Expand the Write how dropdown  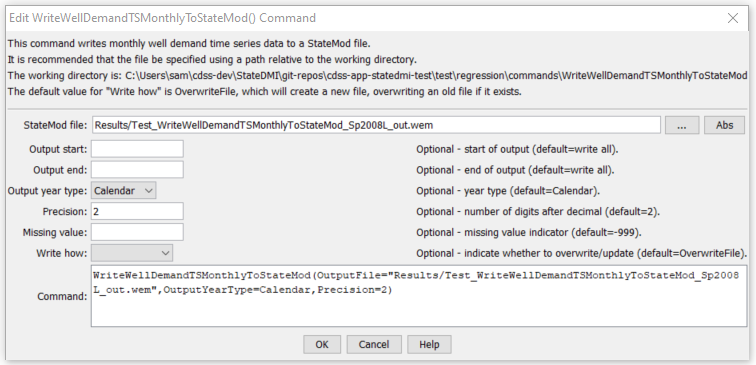pyautogui.click(x=132, y=253)
